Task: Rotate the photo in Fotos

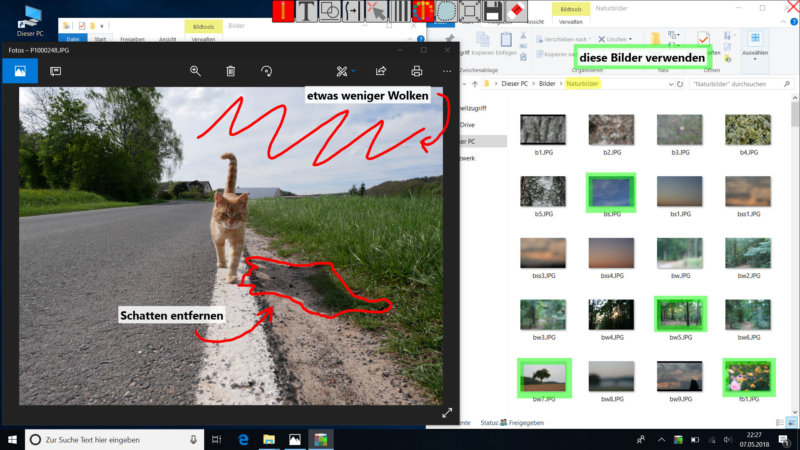Action: tap(266, 71)
